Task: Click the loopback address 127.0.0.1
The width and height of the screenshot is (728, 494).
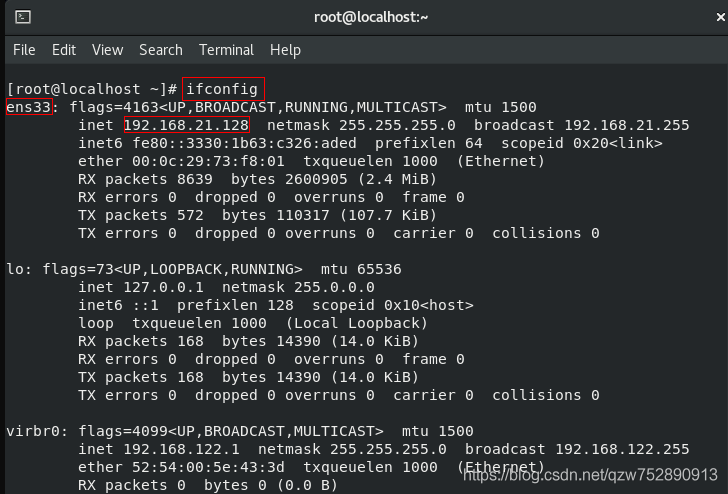Action: pyautogui.click(x=163, y=287)
